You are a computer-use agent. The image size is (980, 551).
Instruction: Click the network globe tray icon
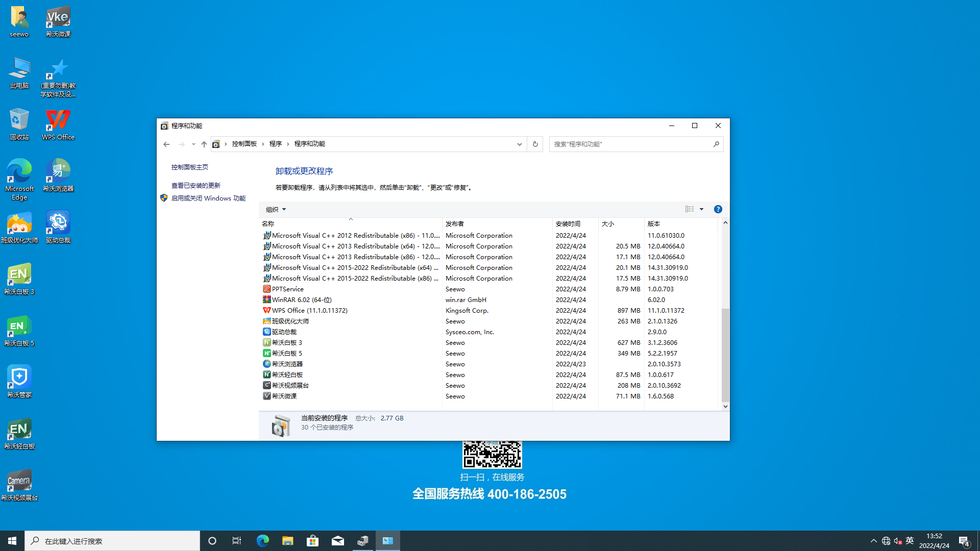click(x=886, y=541)
